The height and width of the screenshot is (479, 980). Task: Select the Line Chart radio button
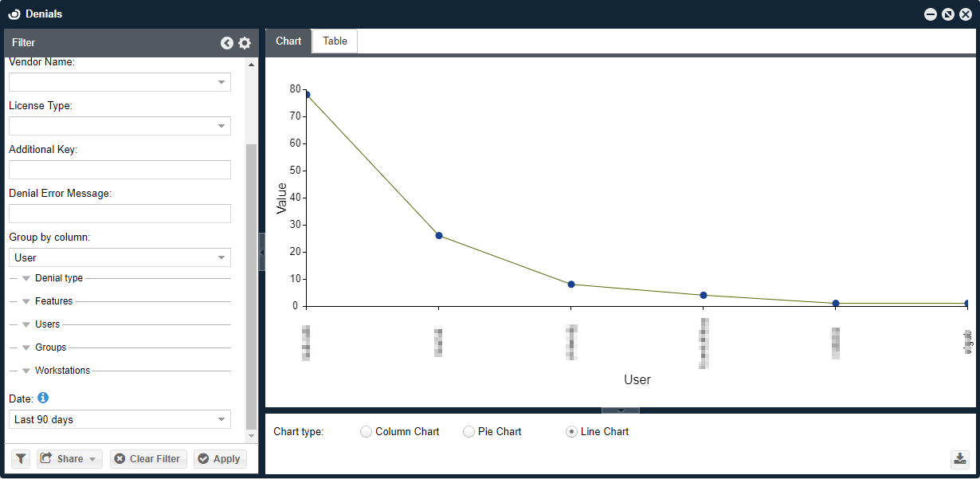point(571,432)
